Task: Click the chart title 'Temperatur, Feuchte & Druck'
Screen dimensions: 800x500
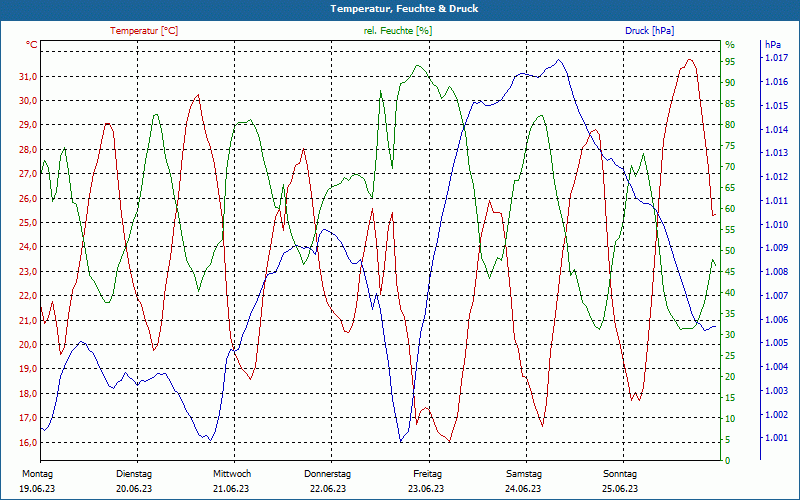Action: (404, 9)
